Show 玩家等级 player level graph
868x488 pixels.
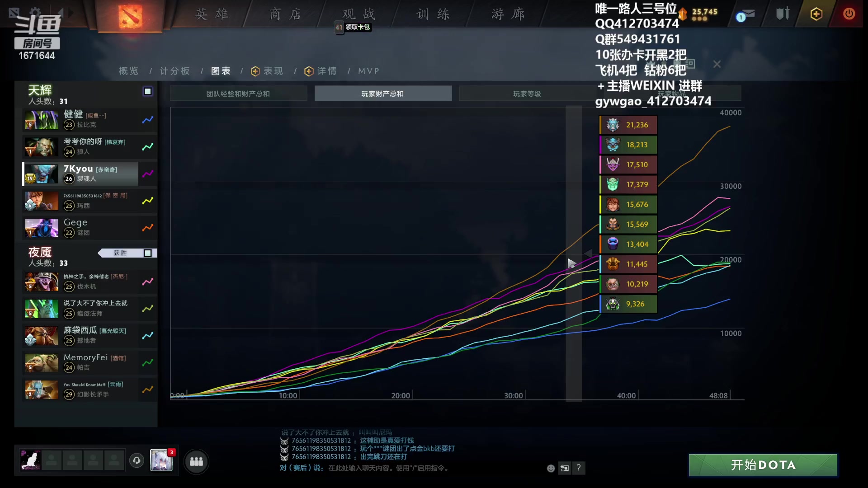coord(527,94)
